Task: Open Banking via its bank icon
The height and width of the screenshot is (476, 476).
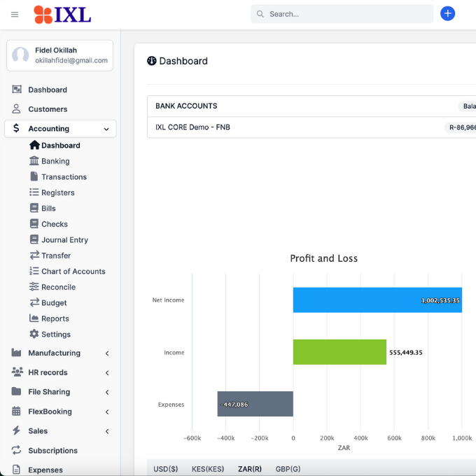Action: [34, 161]
